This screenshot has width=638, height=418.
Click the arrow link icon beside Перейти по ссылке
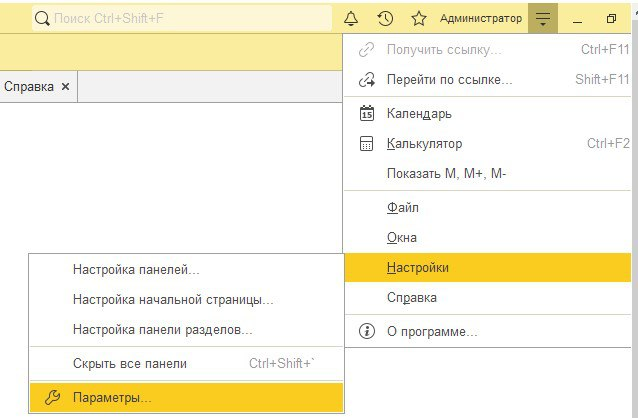coord(366,79)
